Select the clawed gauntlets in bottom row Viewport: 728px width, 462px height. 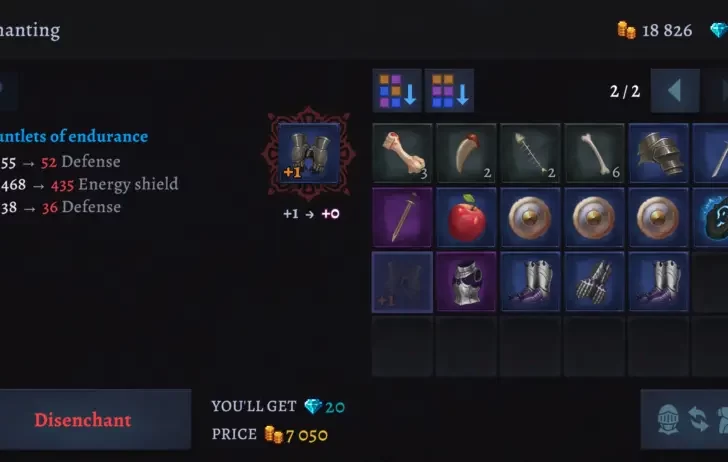pyautogui.click(x=594, y=282)
